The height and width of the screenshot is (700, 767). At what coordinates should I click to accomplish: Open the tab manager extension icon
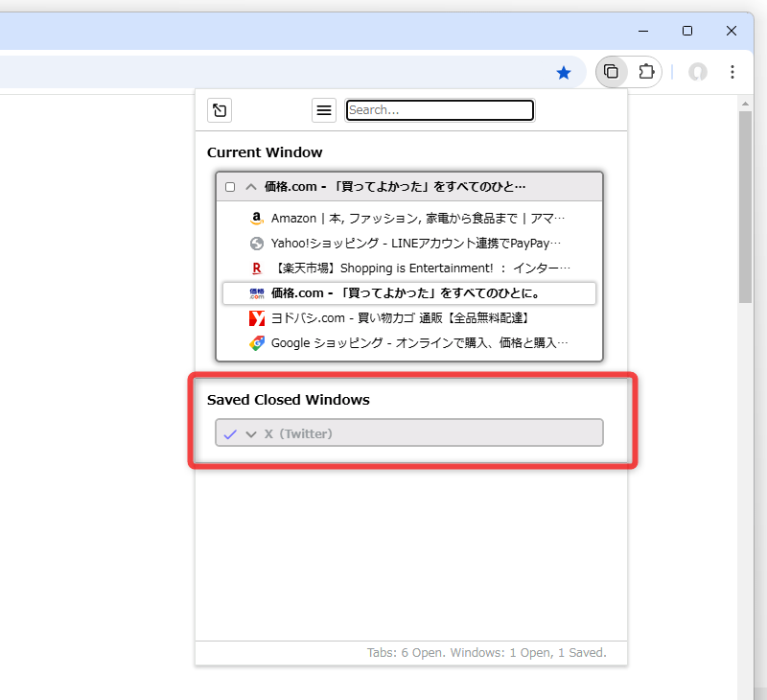tap(611, 72)
